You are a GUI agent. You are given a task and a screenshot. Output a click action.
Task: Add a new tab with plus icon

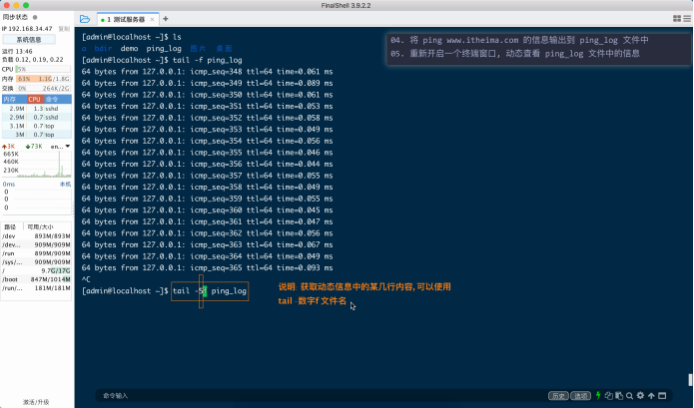(166, 19)
